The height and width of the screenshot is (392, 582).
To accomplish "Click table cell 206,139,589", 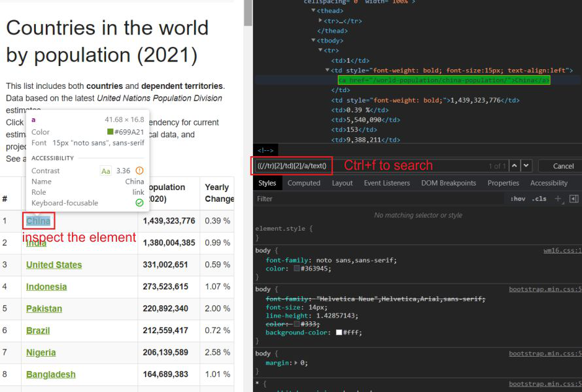I will 169,352.
